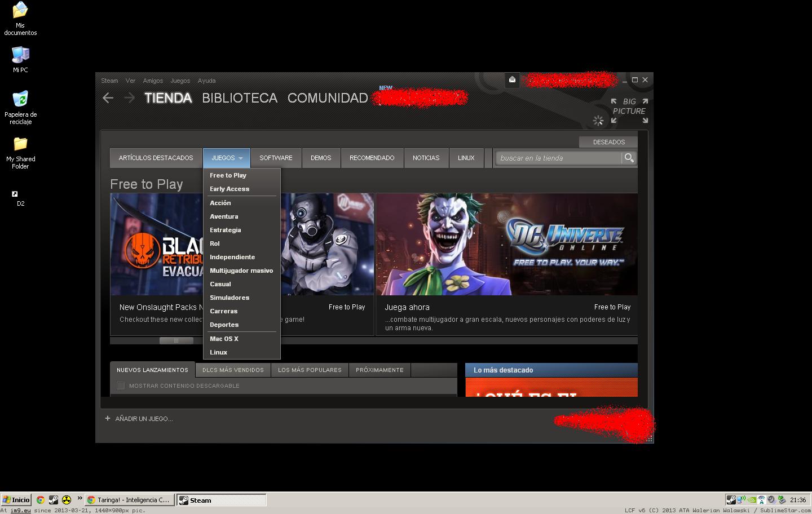Screen dimensions: 812x514
Task: Open the Demos store tab
Action: [x=321, y=158]
